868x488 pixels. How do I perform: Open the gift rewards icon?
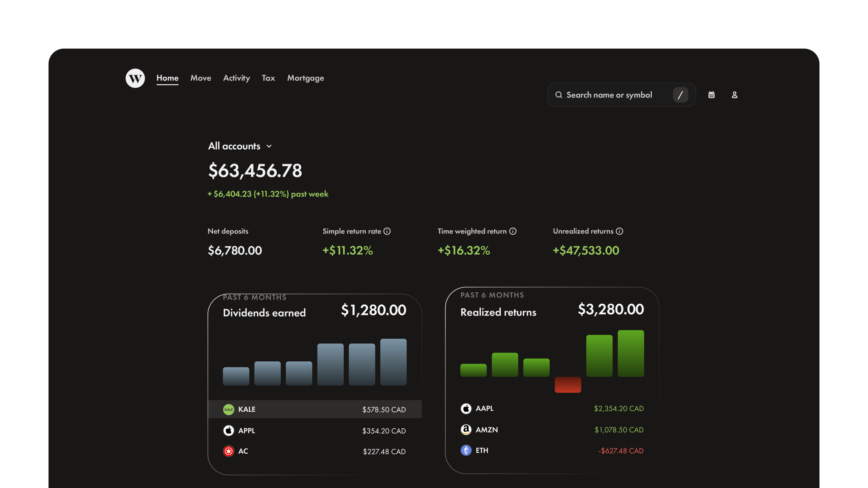(x=712, y=95)
